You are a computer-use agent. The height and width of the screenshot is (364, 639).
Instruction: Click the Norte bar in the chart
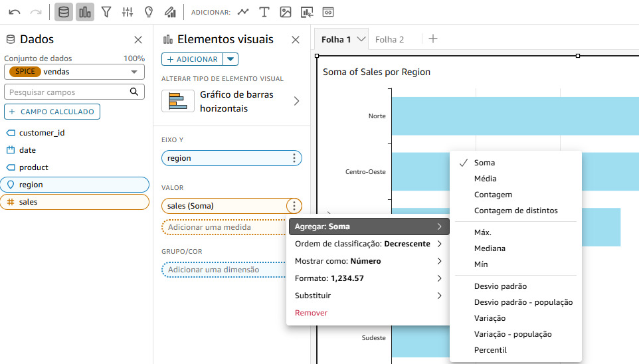point(515,116)
